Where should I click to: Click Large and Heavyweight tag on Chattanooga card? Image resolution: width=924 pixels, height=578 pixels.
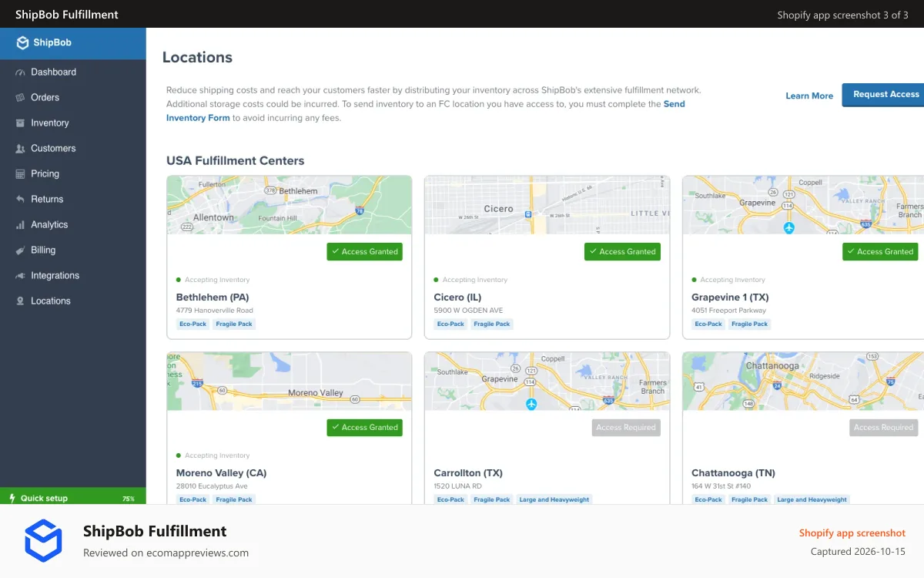(x=812, y=499)
